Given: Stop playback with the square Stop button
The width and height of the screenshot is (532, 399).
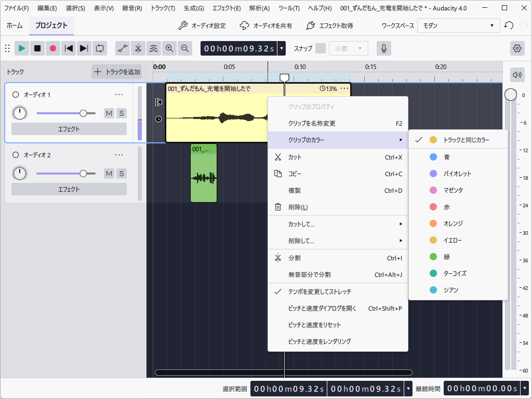Looking at the screenshot, I should point(37,48).
